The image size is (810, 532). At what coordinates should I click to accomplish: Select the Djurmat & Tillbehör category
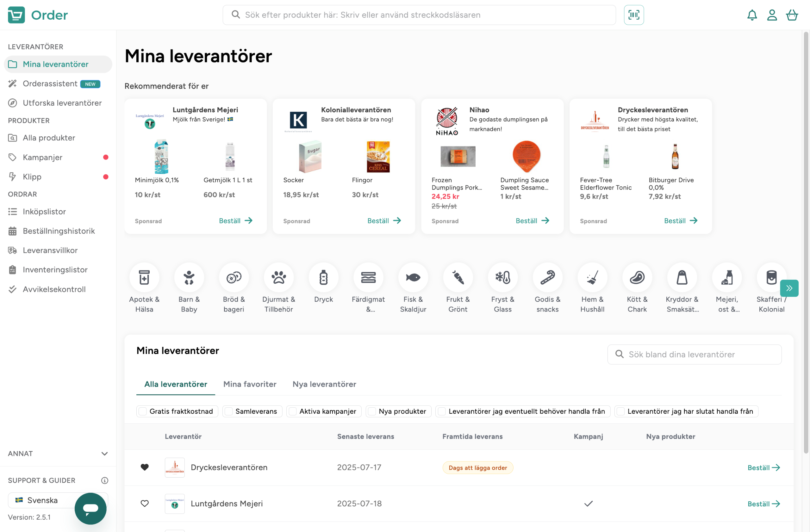(x=278, y=278)
